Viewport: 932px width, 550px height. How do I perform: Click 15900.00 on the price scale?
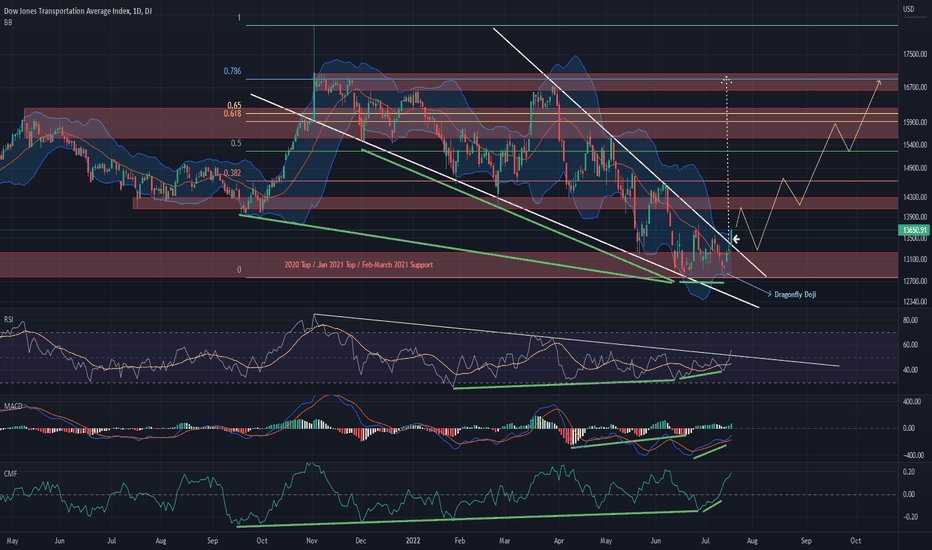[x=915, y=122]
